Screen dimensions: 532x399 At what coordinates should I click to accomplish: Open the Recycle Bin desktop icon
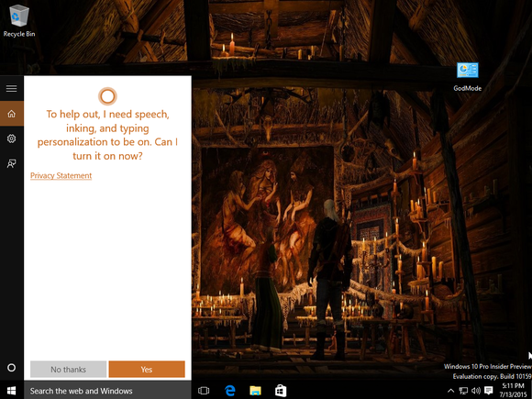[x=19, y=20]
